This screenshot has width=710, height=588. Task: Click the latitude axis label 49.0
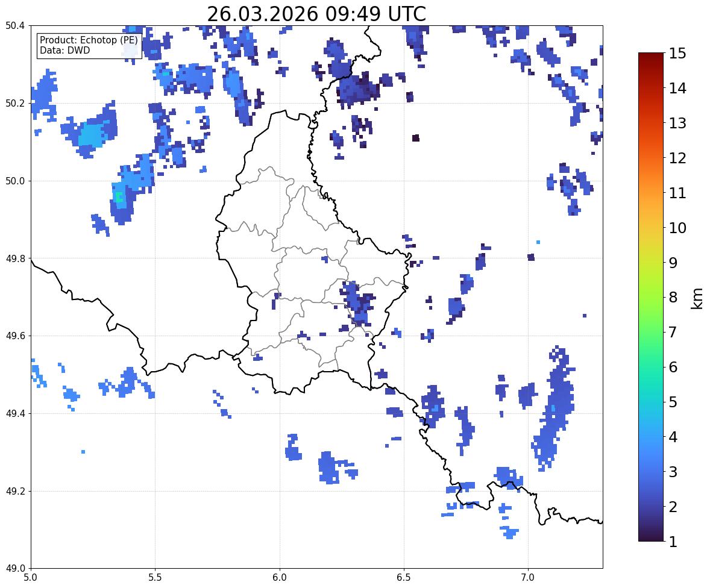(x=14, y=569)
